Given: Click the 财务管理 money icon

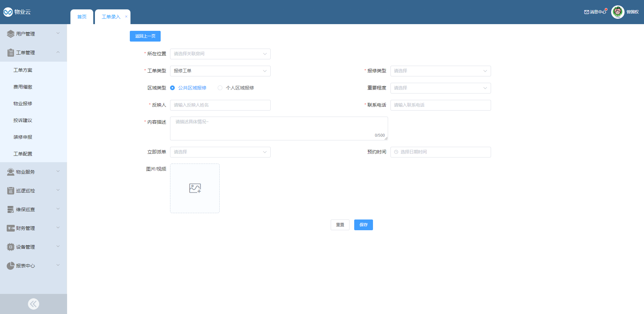Looking at the screenshot, I should pos(11,228).
